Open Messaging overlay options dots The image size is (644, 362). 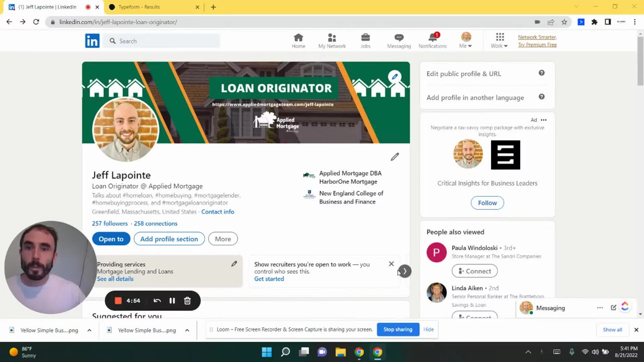[x=600, y=307]
